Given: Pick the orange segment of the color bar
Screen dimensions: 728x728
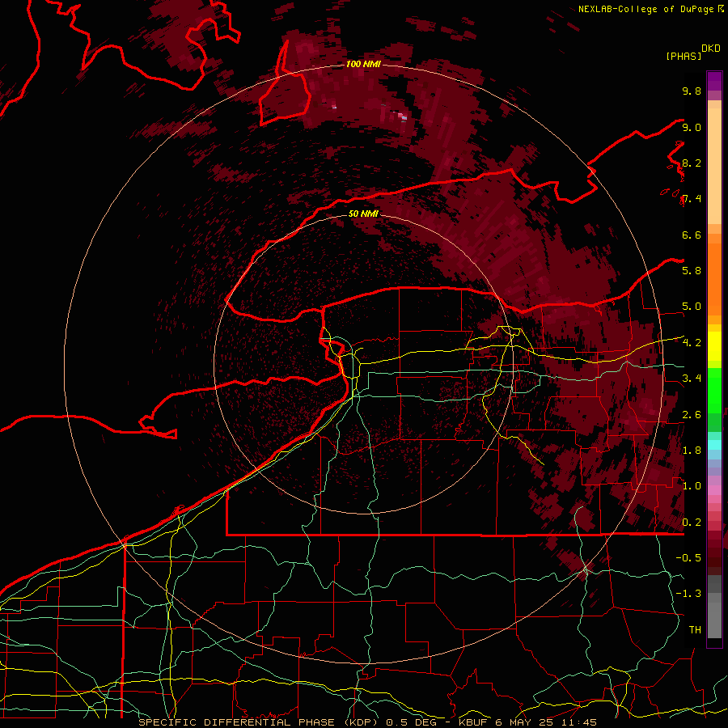Looking at the screenshot, I should click(x=714, y=278).
